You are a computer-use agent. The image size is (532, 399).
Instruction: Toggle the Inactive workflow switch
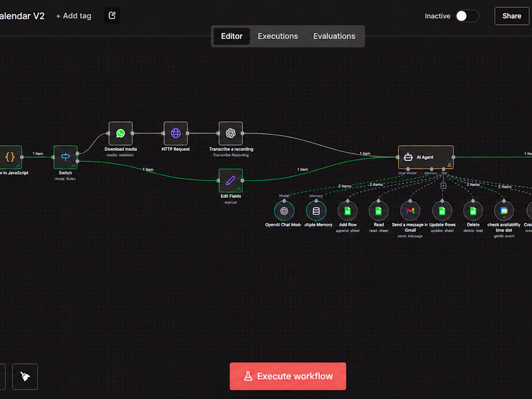click(467, 16)
